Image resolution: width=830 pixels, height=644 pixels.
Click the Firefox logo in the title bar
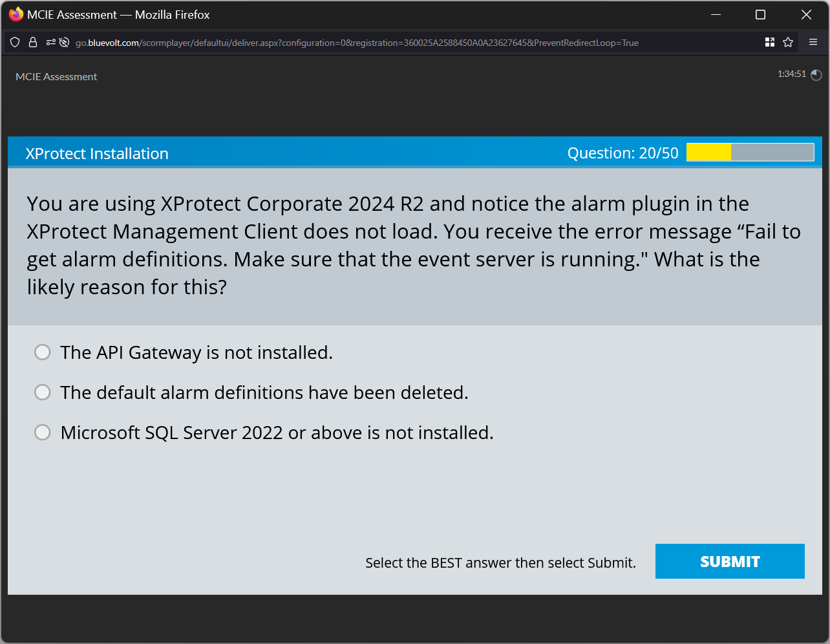pos(15,14)
